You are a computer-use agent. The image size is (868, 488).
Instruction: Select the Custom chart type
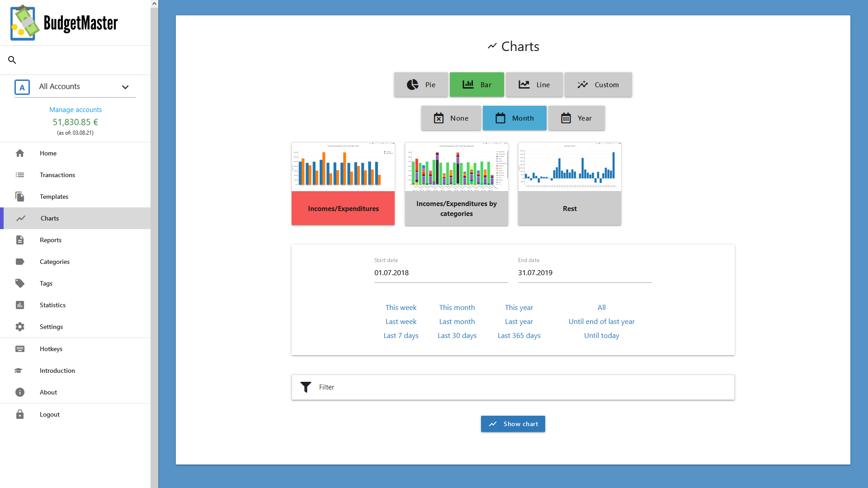(598, 84)
